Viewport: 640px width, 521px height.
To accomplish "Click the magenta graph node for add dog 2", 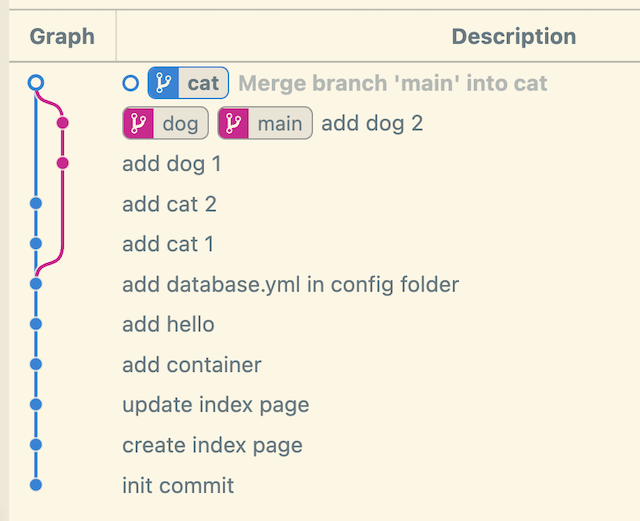I will 63,123.
